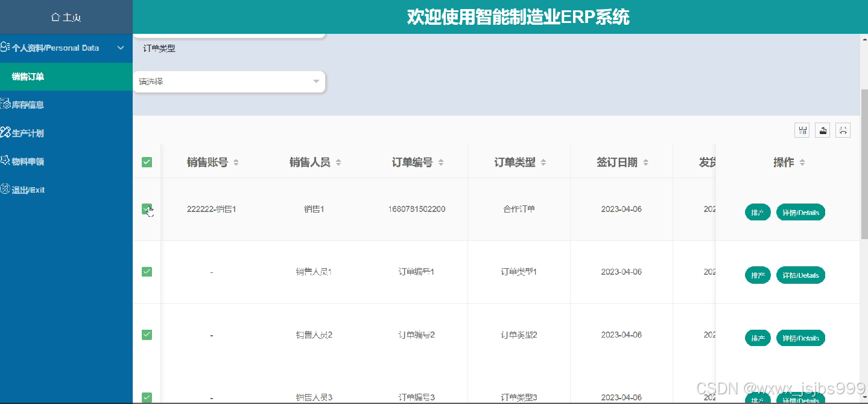Sort by 签订日期 column arrows
868x404 pixels.
tap(646, 162)
